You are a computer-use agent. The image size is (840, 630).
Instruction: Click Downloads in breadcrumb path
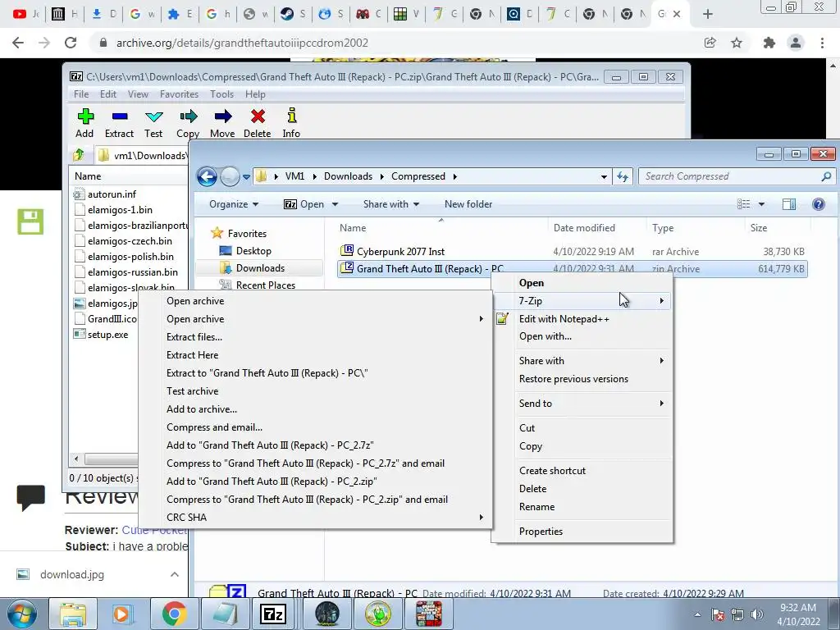pyautogui.click(x=348, y=176)
